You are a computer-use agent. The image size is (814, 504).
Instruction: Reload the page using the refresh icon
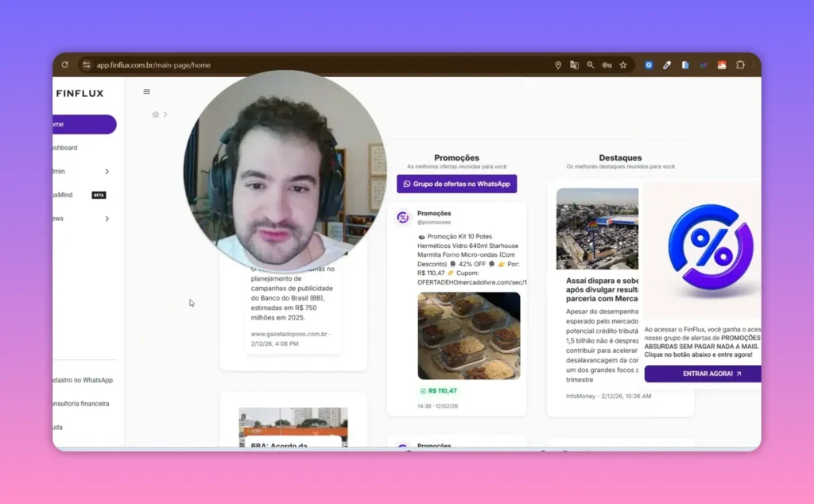pyautogui.click(x=64, y=64)
